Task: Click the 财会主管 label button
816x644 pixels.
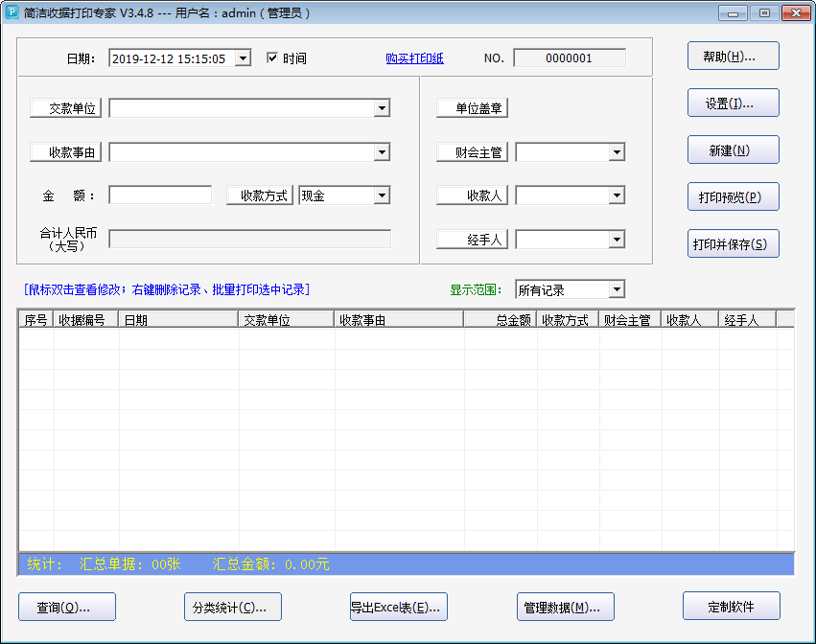Action: point(472,152)
